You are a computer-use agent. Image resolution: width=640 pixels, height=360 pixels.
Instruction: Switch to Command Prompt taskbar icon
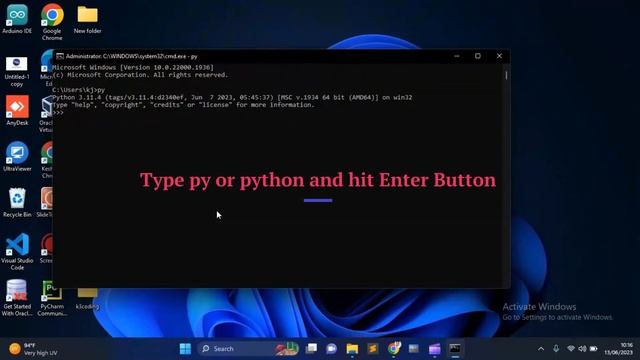click(x=455, y=349)
